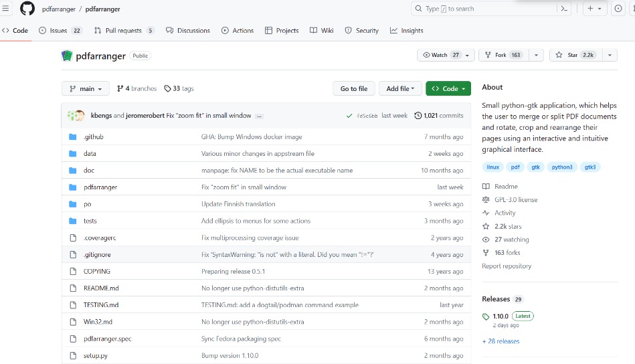
Task: Click the Report repository link
Action: coord(507,266)
